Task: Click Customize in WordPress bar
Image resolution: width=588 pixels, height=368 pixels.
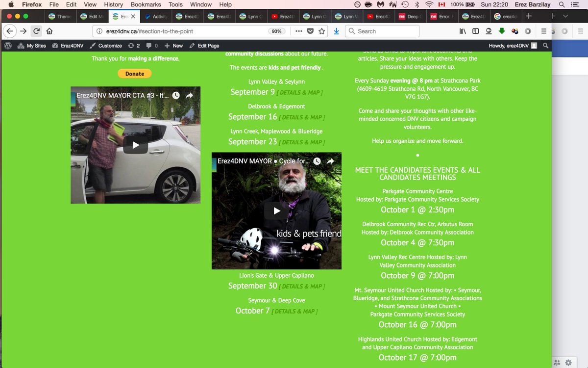Action: (x=106, y=46)
